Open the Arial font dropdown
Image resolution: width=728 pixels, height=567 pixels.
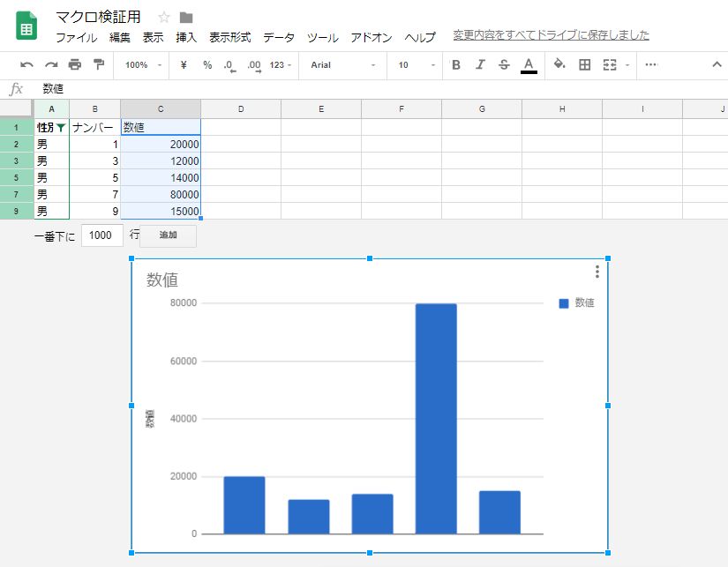pyautogui.click(x=342, y=64)
